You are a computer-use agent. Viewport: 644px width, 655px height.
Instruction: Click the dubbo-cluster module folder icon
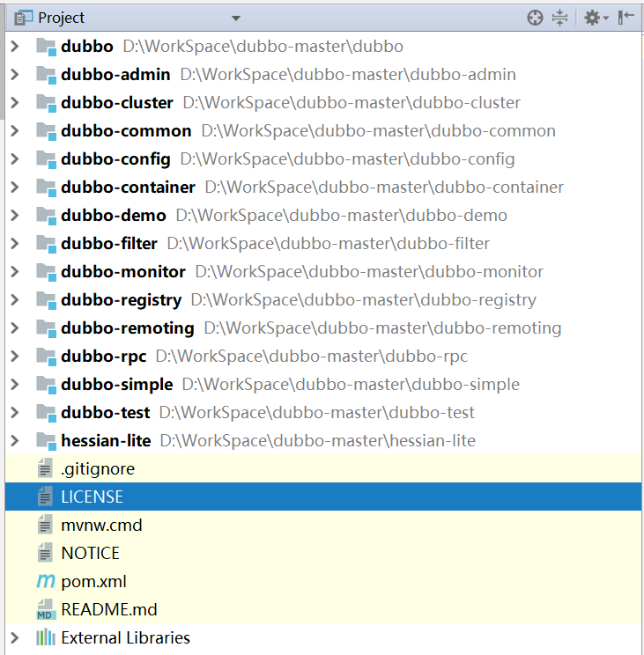pos(46,103)
